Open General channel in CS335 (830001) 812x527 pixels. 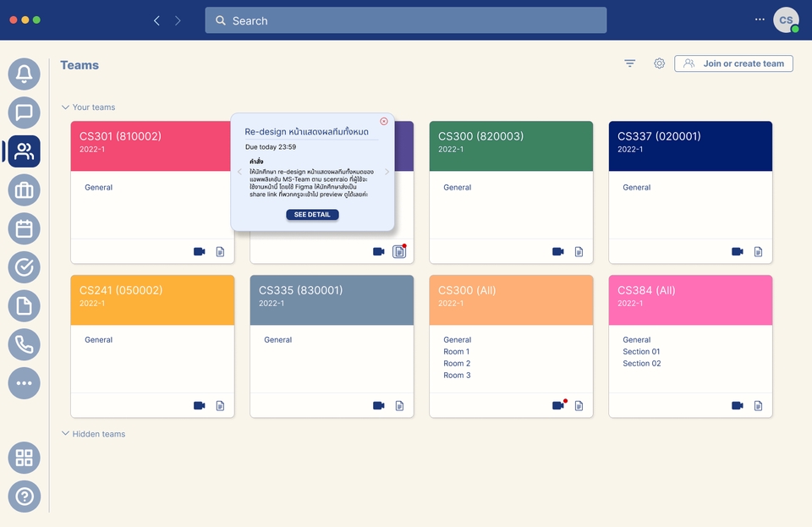(278, 339)
